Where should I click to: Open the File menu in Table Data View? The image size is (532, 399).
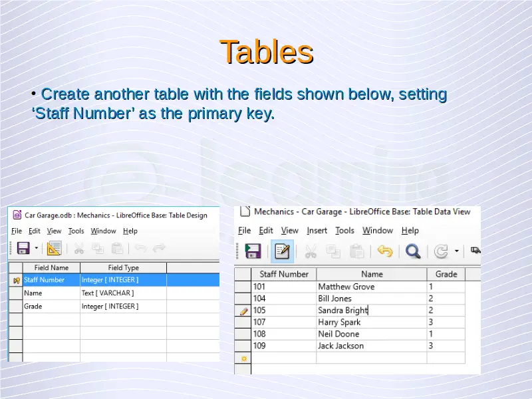pyautogui.click(x=244, y=231)
